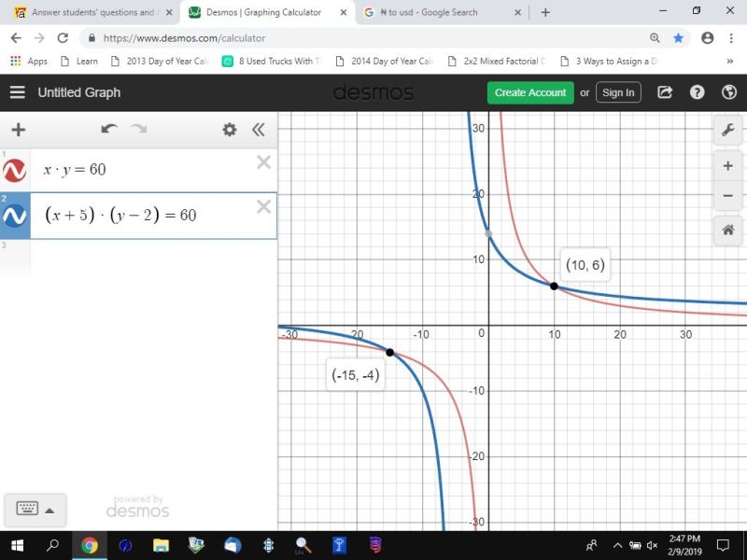Zoom out on the graph
The width and height of the screenshot is (747, 560).
[727, 195]
